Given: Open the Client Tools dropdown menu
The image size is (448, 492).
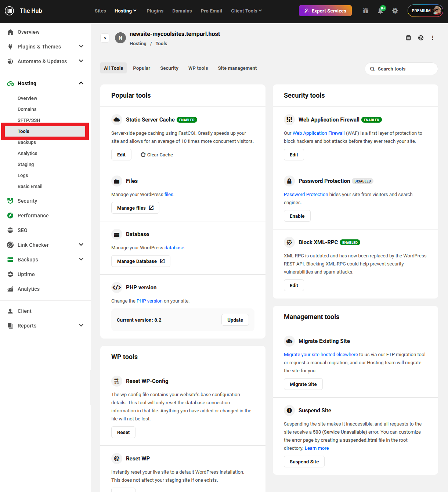Looking at the screenshot, I should tap(246, 11).
